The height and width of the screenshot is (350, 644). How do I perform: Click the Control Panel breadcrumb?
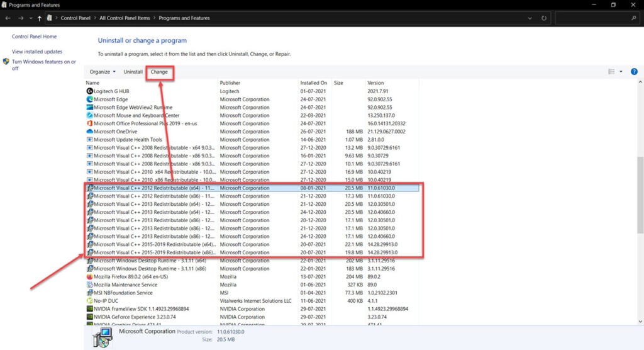tap(75, 18)
